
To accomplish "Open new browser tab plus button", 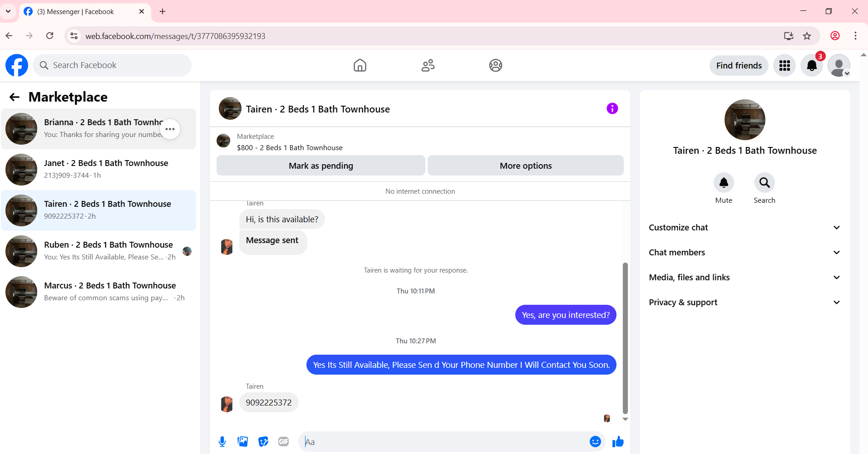I will click(x=163, y=11).
